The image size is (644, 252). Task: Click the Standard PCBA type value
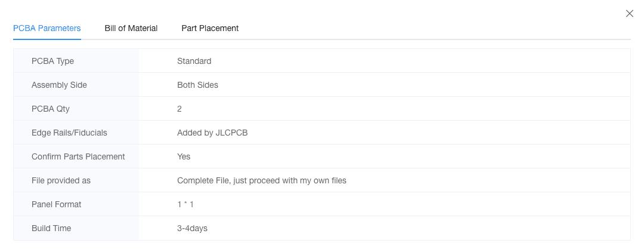pos(194,61)
